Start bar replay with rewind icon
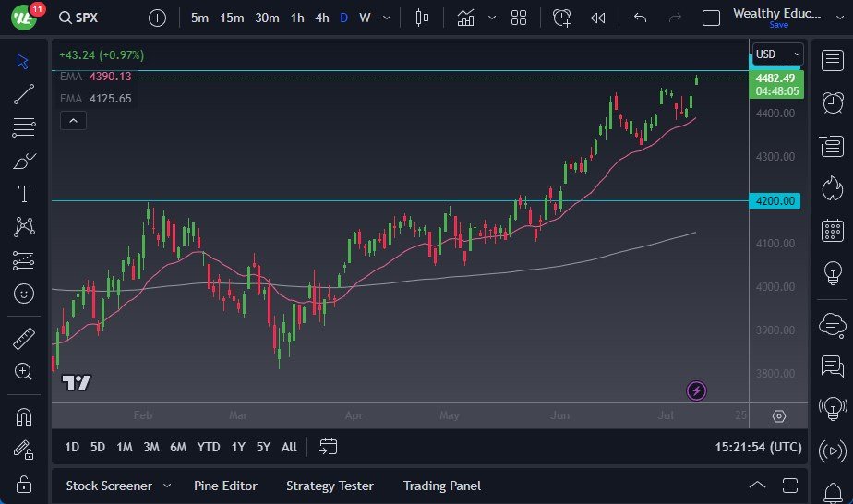853x504 pixels. (598, 18)
